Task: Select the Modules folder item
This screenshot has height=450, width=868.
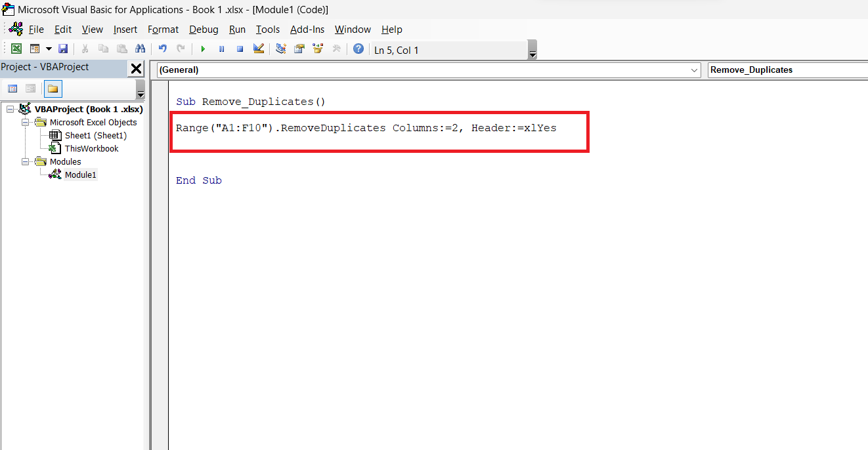Action: pos(66,161)
